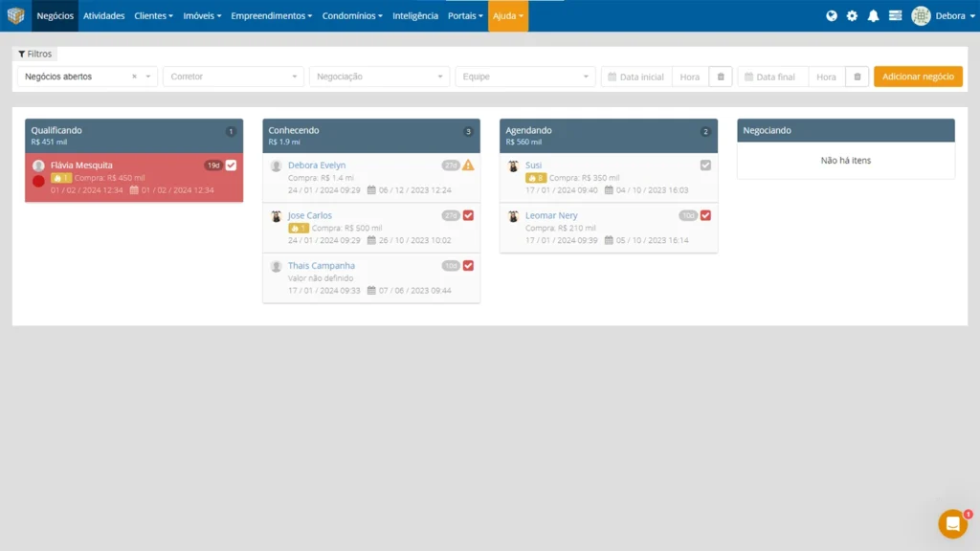Image resolution: width=980 pixels, height=551 pixels.
Task: Open the Negócios abertos dropdown
Action: (87, 77)
